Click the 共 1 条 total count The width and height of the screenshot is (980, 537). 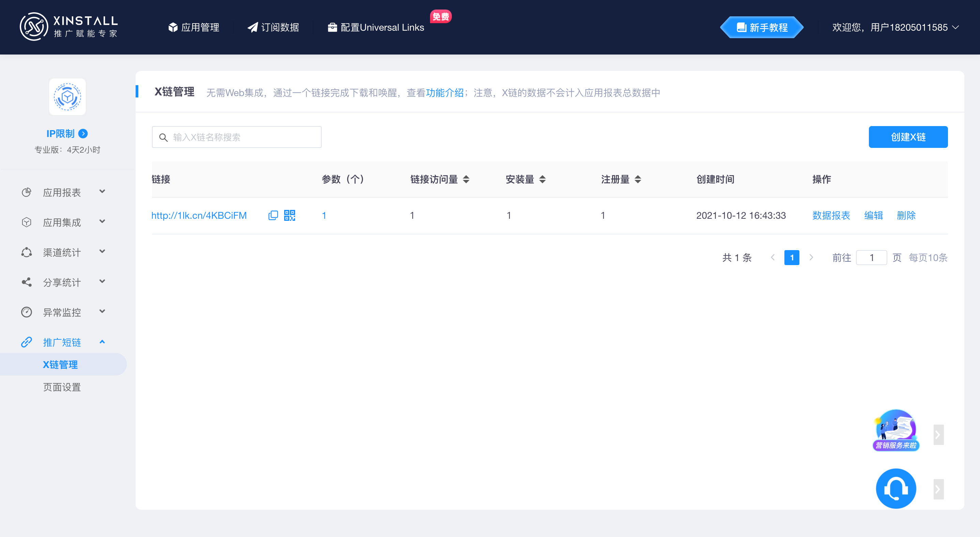(x=737, y=258)
